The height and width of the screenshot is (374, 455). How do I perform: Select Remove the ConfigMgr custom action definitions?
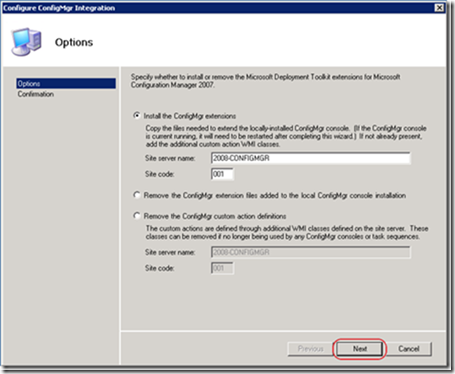click(137, 216)
